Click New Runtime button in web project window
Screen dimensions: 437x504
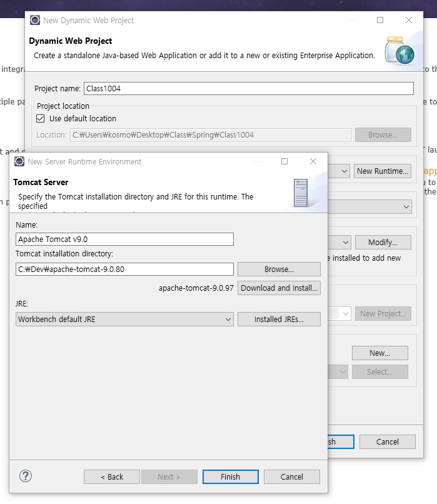[383, 171]
